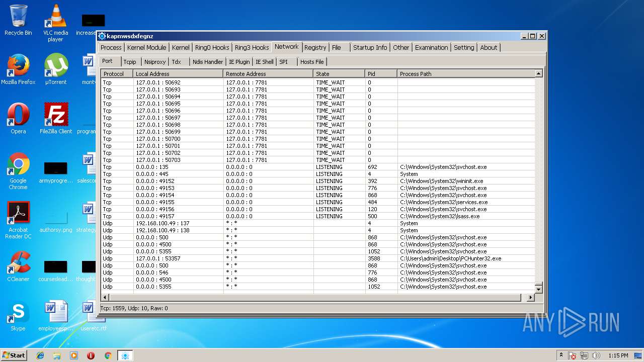Select the wininit.exe listening row
644x362 pixels.
[x=318, y=181]
